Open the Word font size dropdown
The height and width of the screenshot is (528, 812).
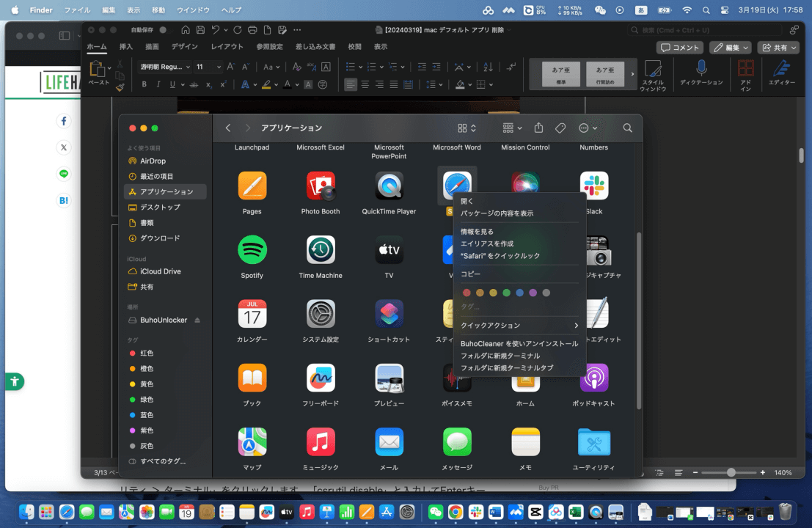pyautogui.click(x=219, y=67)
